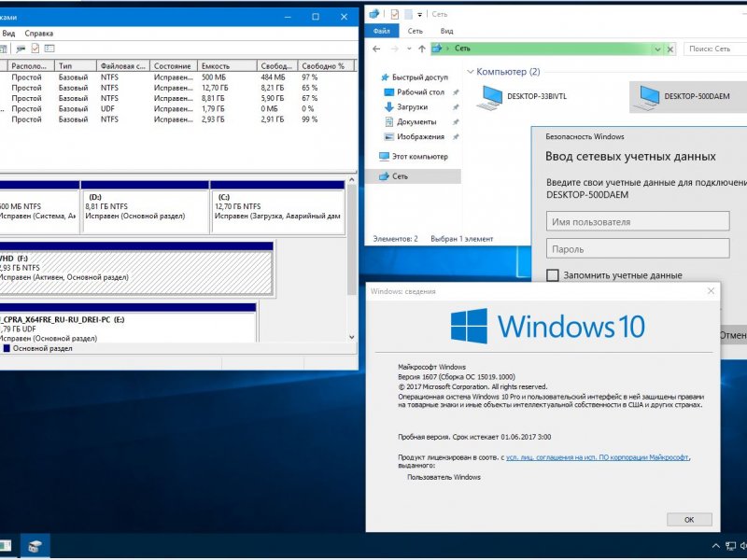
Task: Click the network icon in Explorer title bar
Action: coord(374,14)
